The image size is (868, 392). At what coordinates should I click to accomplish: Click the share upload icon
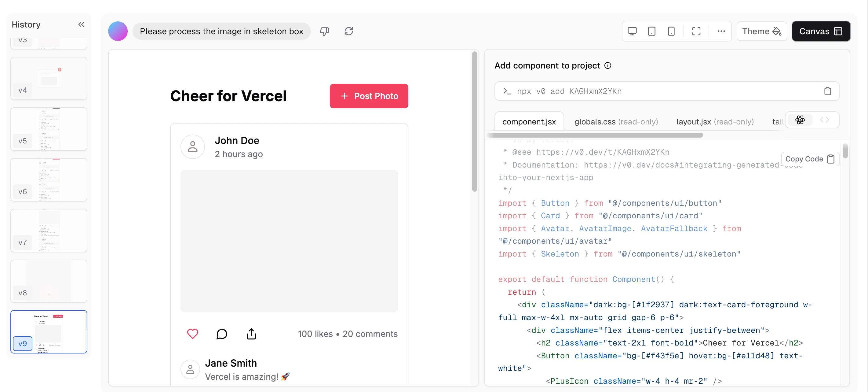(251, 334)
